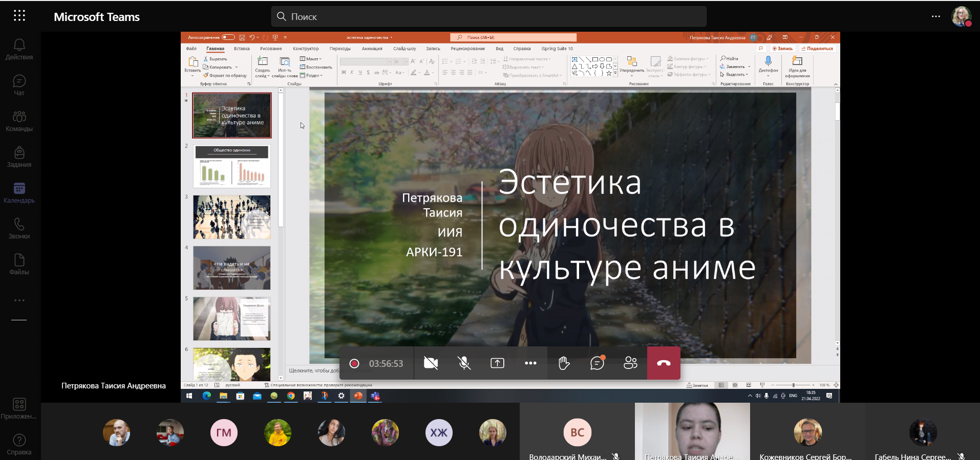Open the Chat tab in Teams sidebar
This screenshot has height=460, width=980.
click(x=19, y=85)
